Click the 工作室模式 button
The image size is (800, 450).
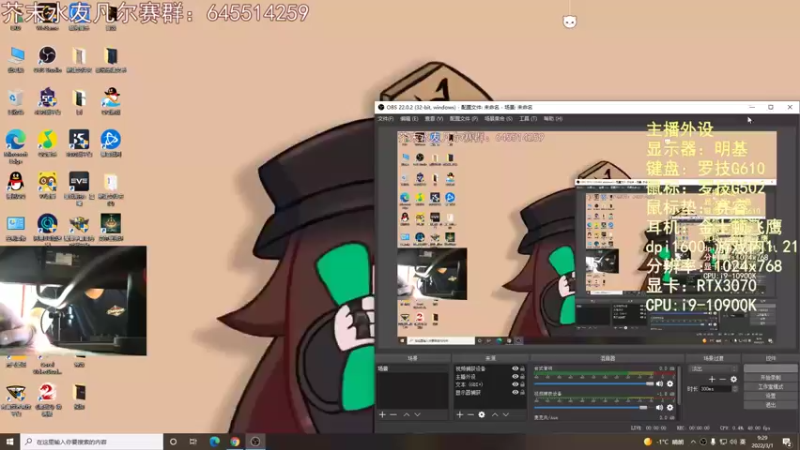(x=770, y=387)
